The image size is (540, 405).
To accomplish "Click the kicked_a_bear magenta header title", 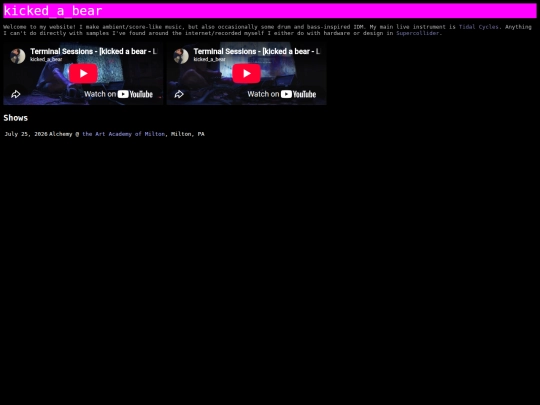I will click(x=53, y=11).
